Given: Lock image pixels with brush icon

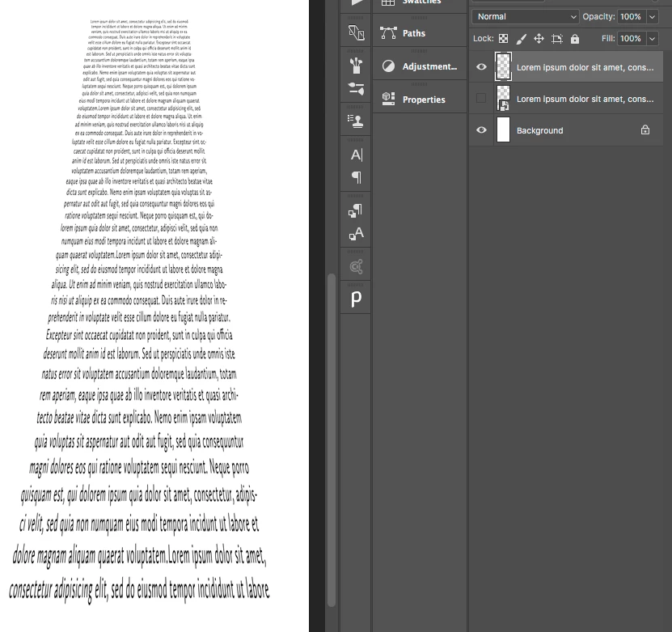Looking at the screenshot, I should tap(521, 39).
